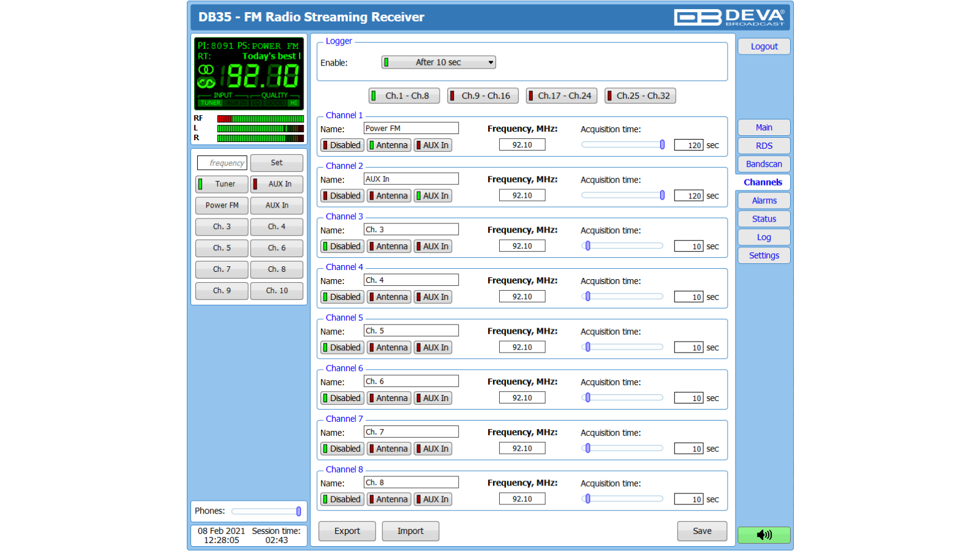
Task: Click Channel 2 Frequency field
Action: 522,196
